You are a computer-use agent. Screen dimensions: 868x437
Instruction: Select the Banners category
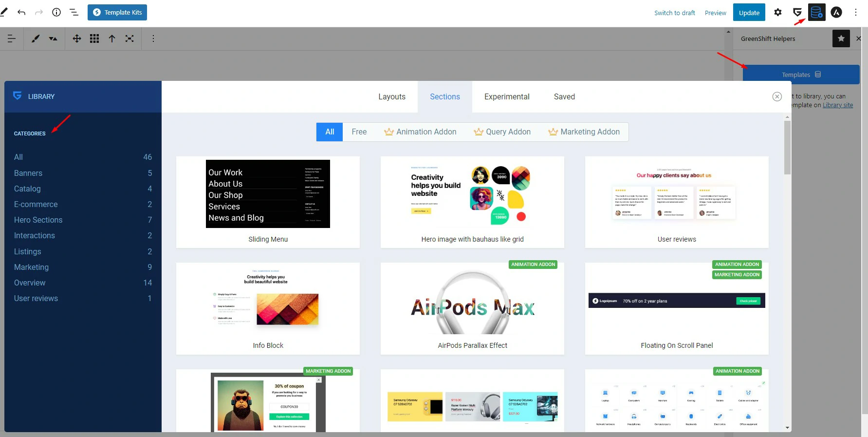click(83, 173)
